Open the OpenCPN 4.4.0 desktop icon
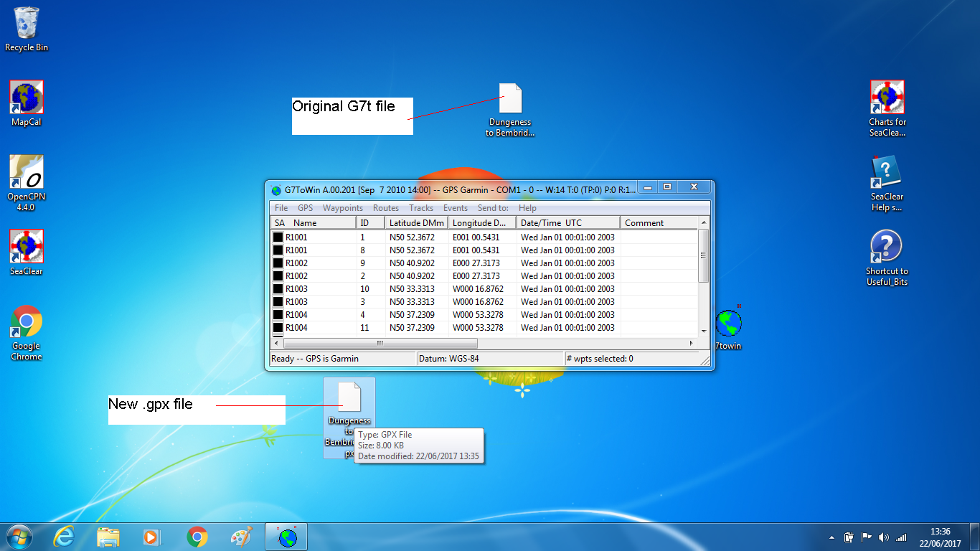Screen dimensions: 980x551 [27, 173]
